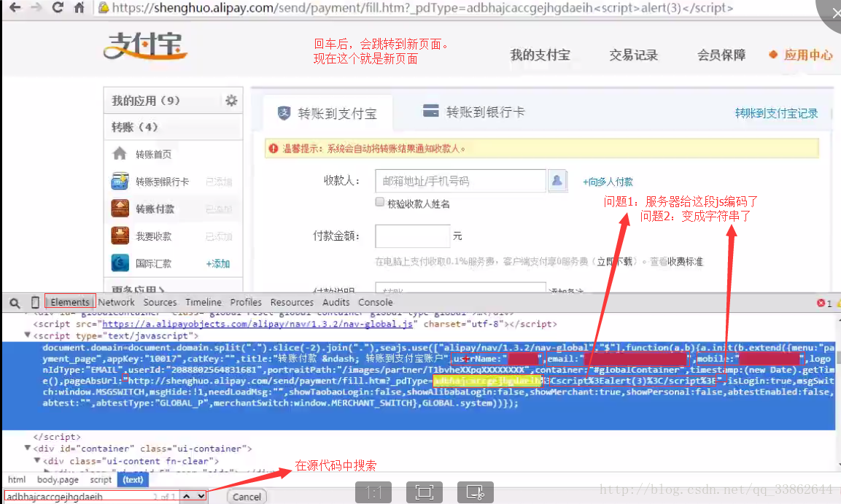Open the Timeline DevTools tab

click(204, 303)
